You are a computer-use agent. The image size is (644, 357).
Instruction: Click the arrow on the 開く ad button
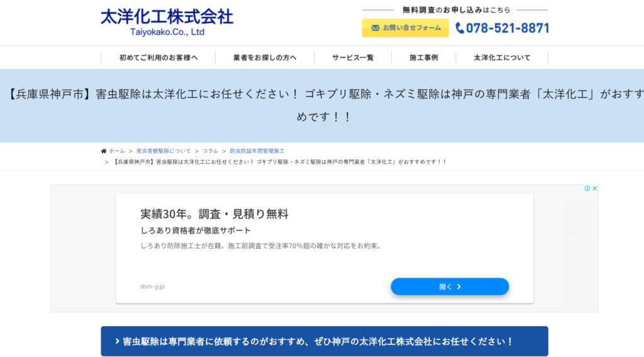[459, 286]
